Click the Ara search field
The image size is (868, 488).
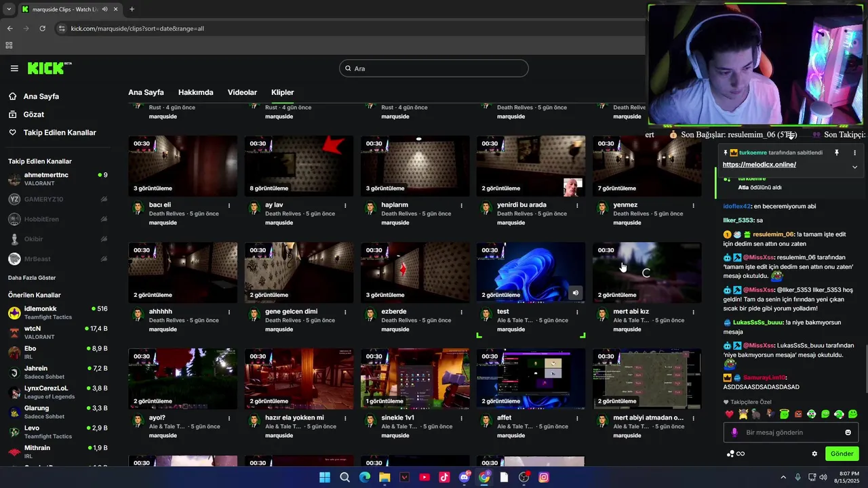[434, 68]
